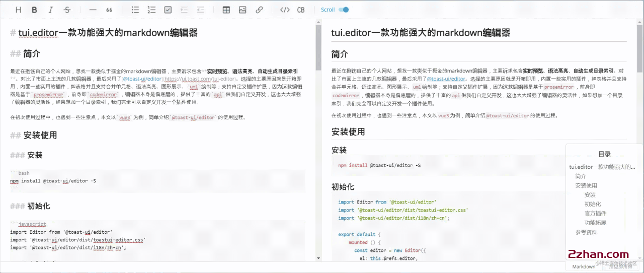Viewport: 644px width, 273px height.
Task: Insert a code block (CB)
Action: (301, 10)
